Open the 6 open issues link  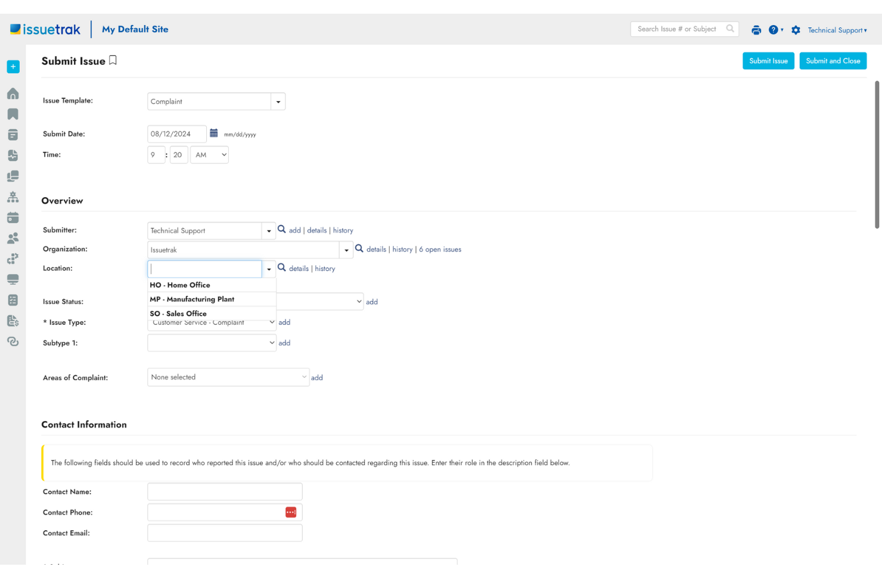pos(440,249)
